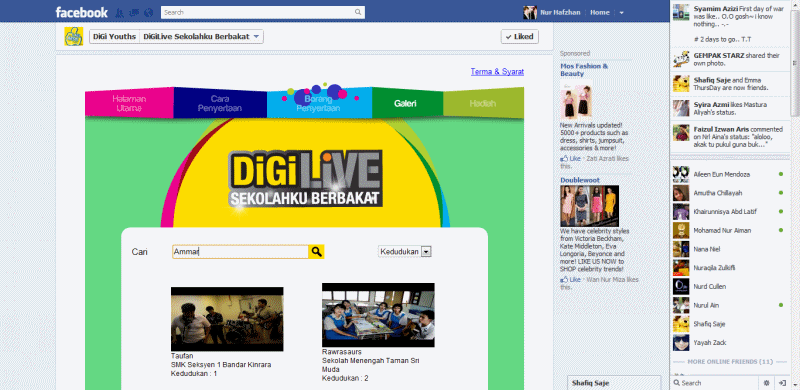This screenshot has width=800, height=390.
Task: Open the Hadiah tab
Action: 483,104
